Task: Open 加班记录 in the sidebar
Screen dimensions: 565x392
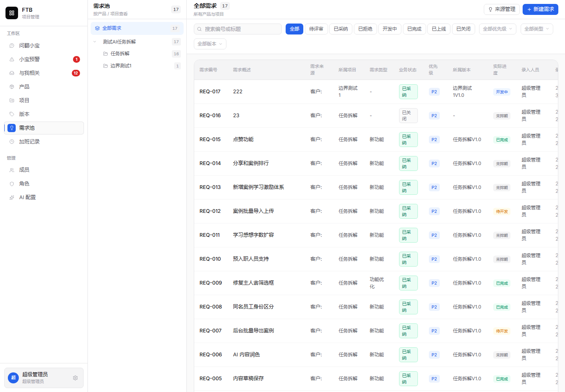Action: (x=44, y=142)
